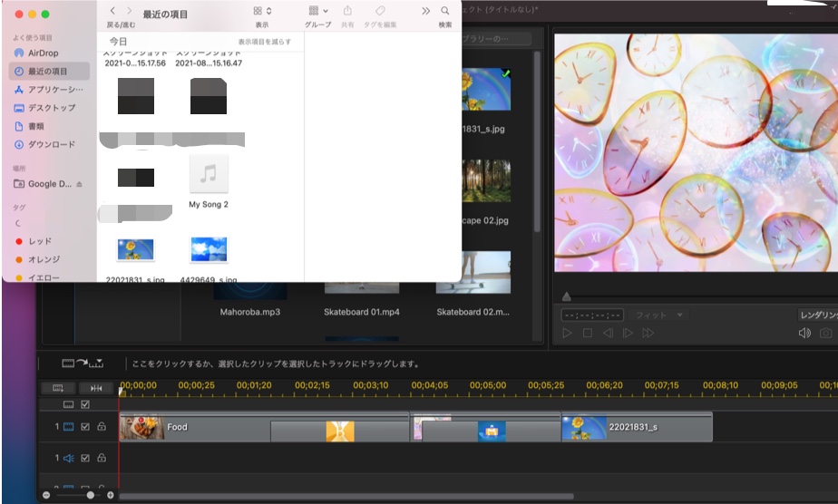Screen dimensions: 838x504
Task: Step to previous frame in preview
Action: [608, 334]
